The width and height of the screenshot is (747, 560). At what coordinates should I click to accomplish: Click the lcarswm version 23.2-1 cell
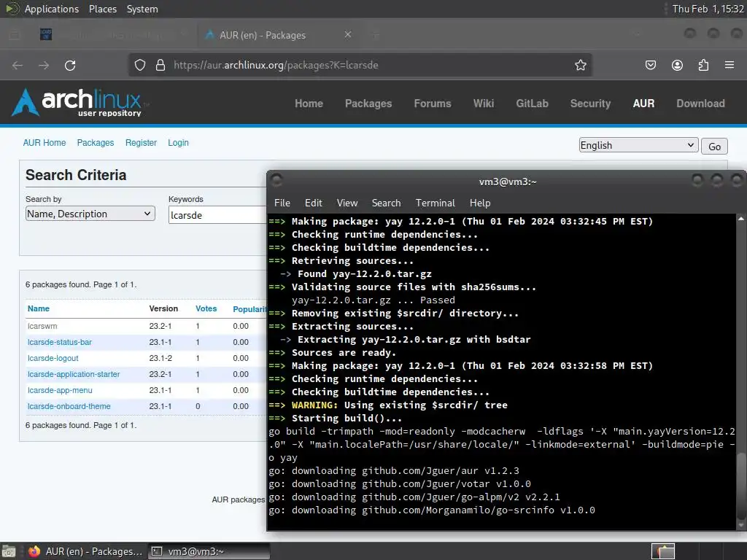[x=160, y=326]
